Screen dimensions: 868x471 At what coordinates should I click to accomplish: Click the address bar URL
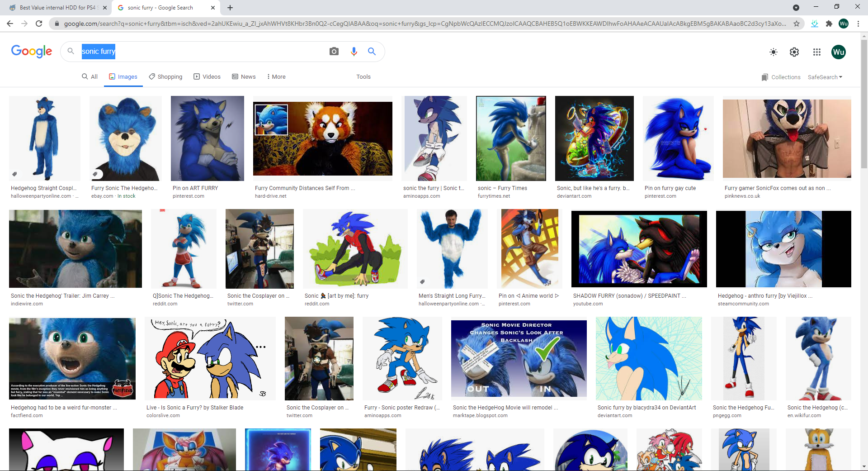coord(424,24)
